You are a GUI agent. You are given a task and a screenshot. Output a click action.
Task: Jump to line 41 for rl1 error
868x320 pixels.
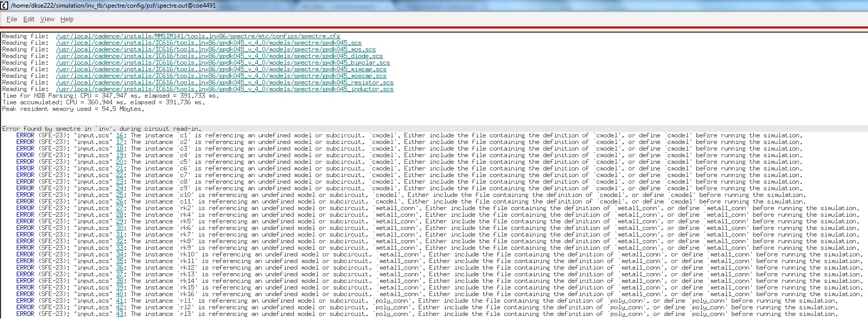120,301
